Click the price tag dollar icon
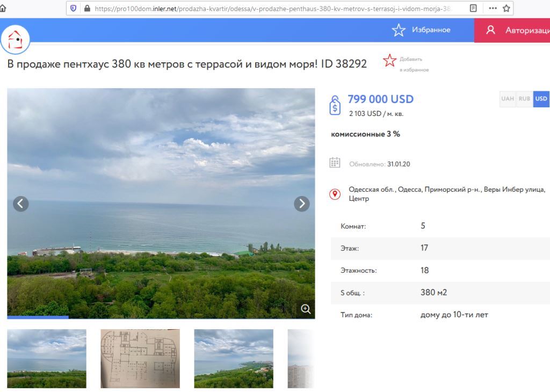Screen dimensions: 550x392 [x=335, y=105]
